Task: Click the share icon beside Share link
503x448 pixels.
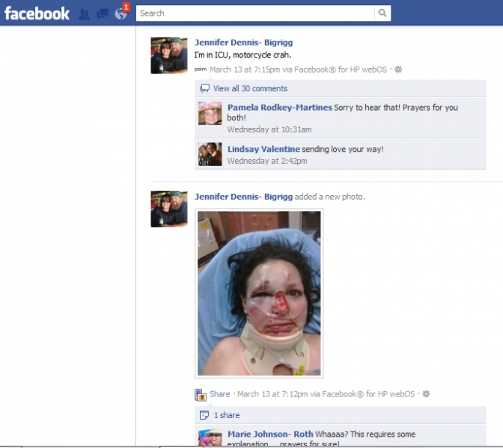Action: [200, 394]
